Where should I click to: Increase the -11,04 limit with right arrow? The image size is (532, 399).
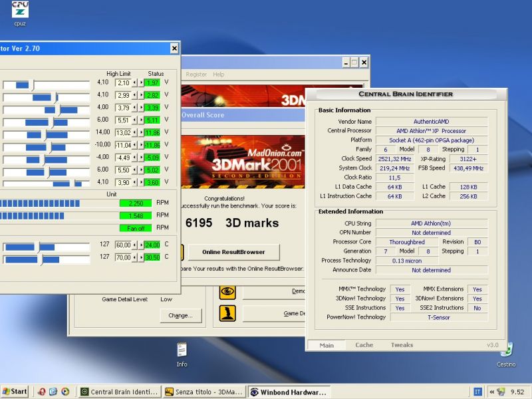(x=141, y=145)
